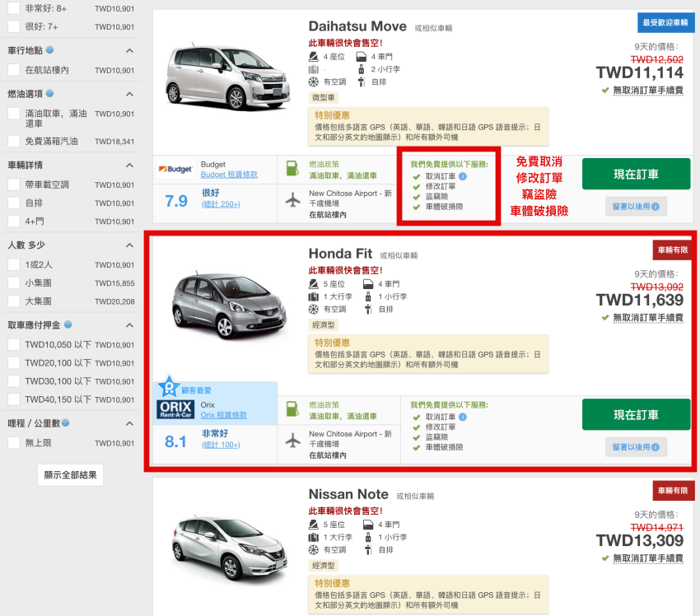Image resolution: width=700 pixels, height=616 pixels.
Task: Click 現在訂車 for Daihatsu Move
Action: [x=636, y=174]
